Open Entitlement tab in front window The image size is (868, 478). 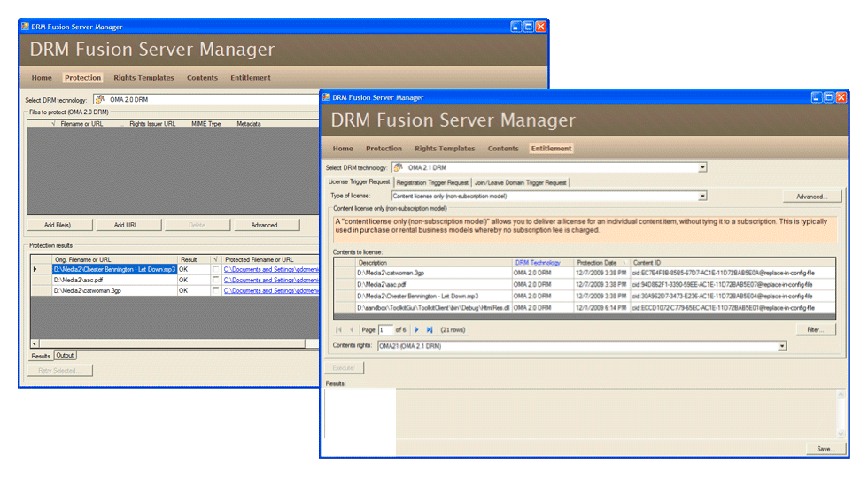coord(551,149)
